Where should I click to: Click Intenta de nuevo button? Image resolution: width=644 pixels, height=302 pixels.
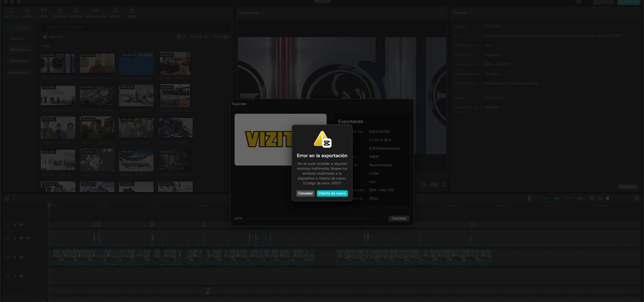(332, 193)
